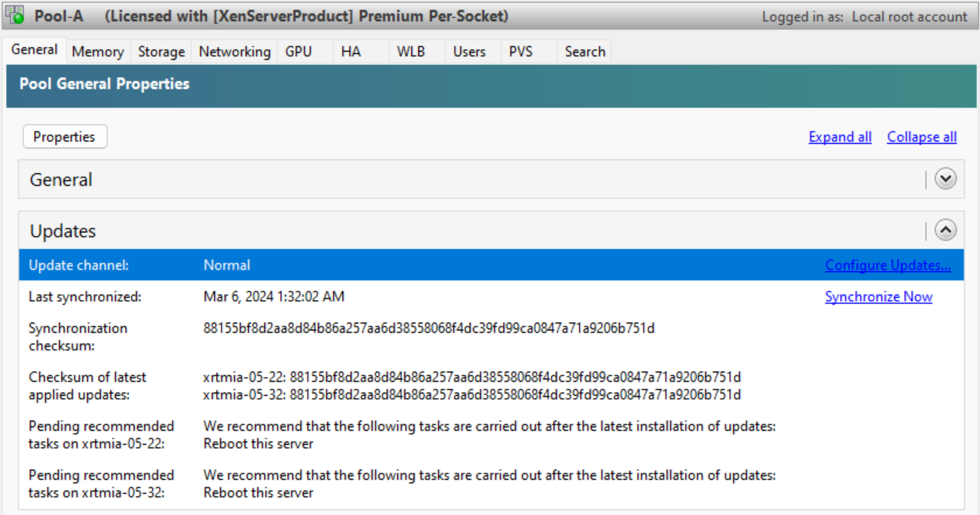
Task: Open the Memory tab
Action: click(98, 51)
